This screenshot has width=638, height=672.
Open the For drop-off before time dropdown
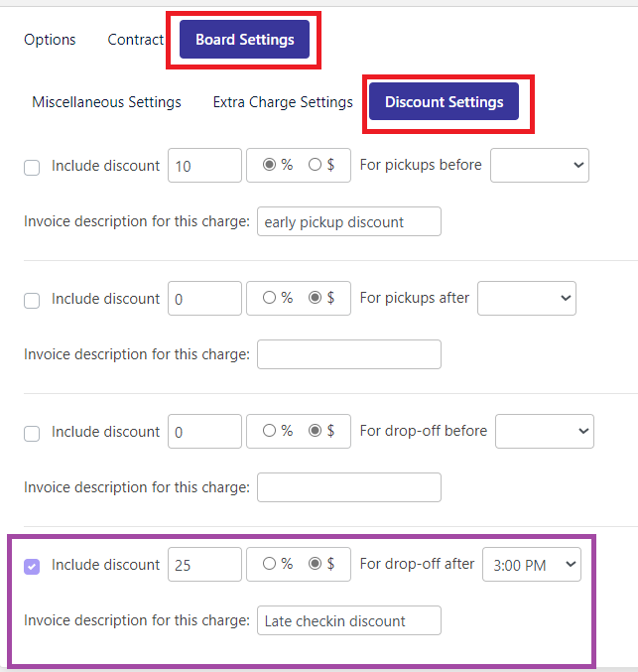coord(545,431)
